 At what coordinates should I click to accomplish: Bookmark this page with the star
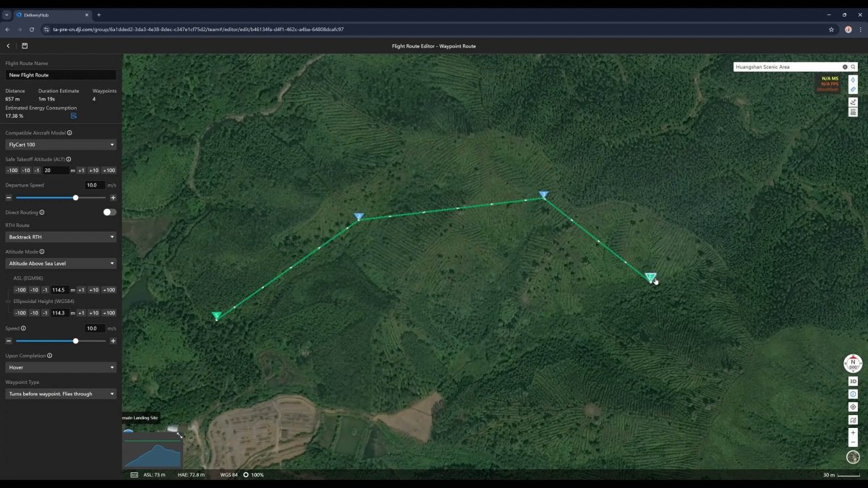tap(832, 30)
